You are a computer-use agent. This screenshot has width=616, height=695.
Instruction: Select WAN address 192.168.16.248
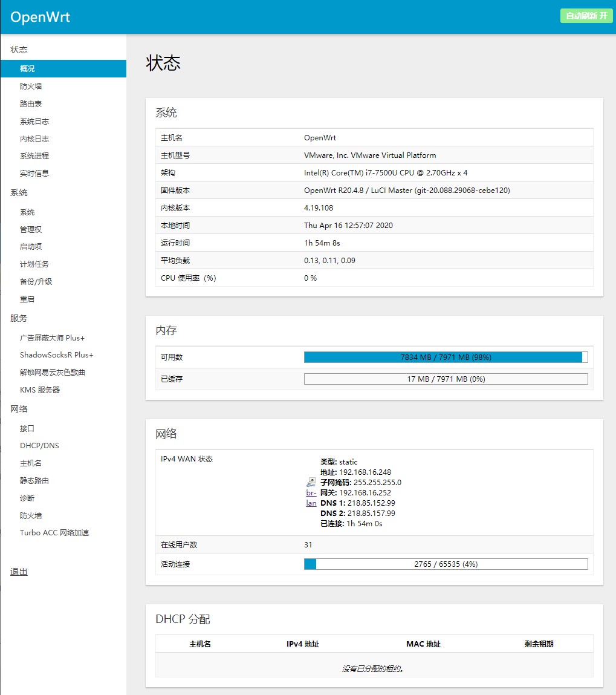[365, 472]
